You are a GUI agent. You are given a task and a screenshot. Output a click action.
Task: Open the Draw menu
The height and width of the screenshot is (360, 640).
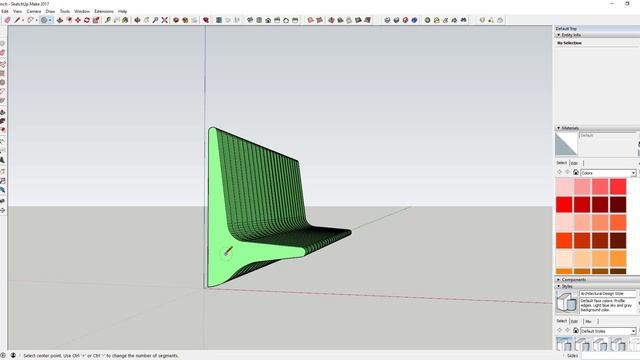50,11
